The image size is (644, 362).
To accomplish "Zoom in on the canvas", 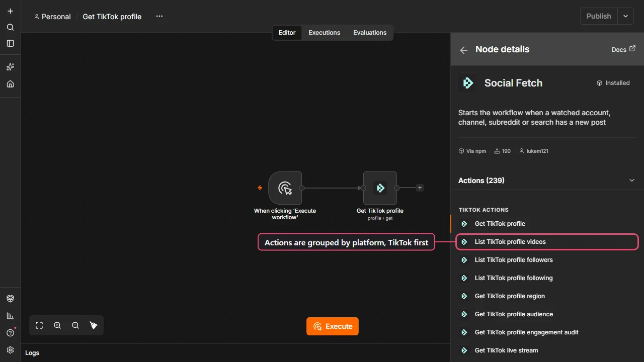I will (57, 325).
